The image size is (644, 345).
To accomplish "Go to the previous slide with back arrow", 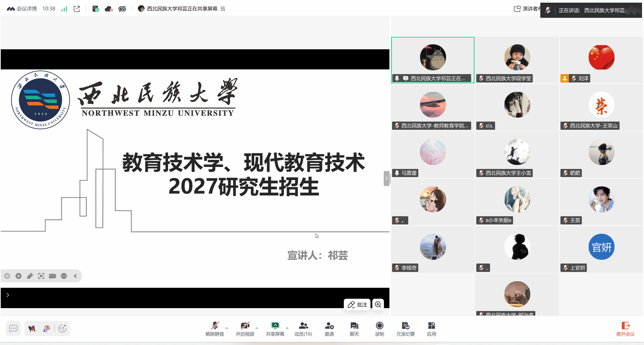I will pyautogui.click(x=7, y=276).
